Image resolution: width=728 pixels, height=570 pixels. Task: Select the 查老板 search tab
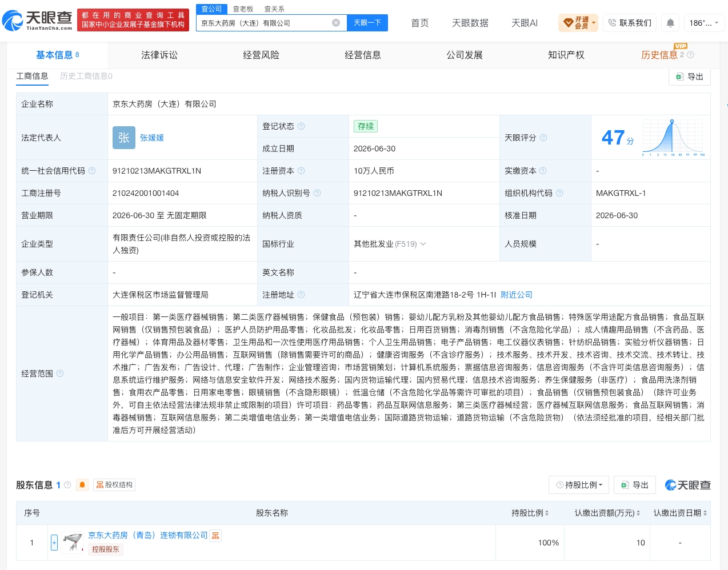243,9
